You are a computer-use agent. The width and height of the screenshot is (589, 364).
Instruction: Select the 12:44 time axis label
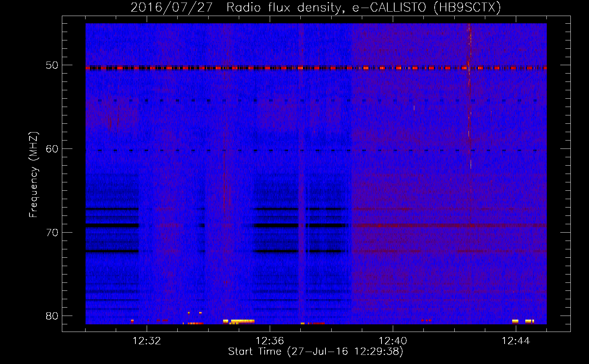point(516,341)
